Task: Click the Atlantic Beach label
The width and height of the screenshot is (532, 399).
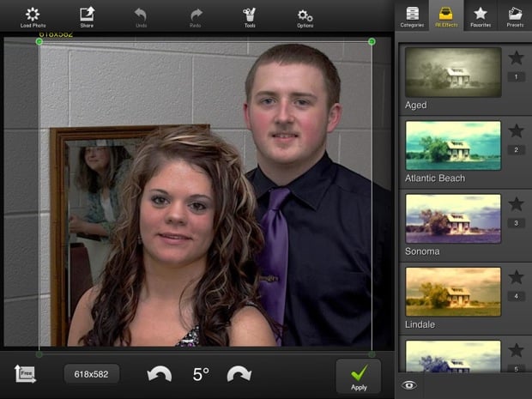Action: point(435,178)
